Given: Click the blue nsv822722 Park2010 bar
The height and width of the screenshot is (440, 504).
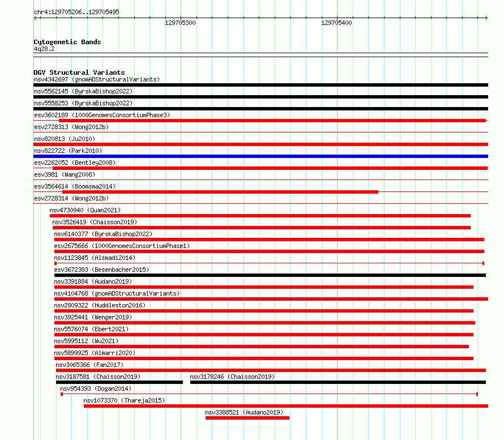Looking at the screenshot, I should (x=260, y=156).
